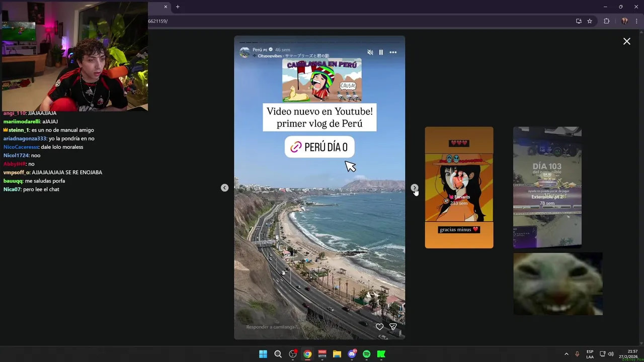Open File Explorer from the taskbar
Viewport: 644px width, 362px height.
pos(337,354)
